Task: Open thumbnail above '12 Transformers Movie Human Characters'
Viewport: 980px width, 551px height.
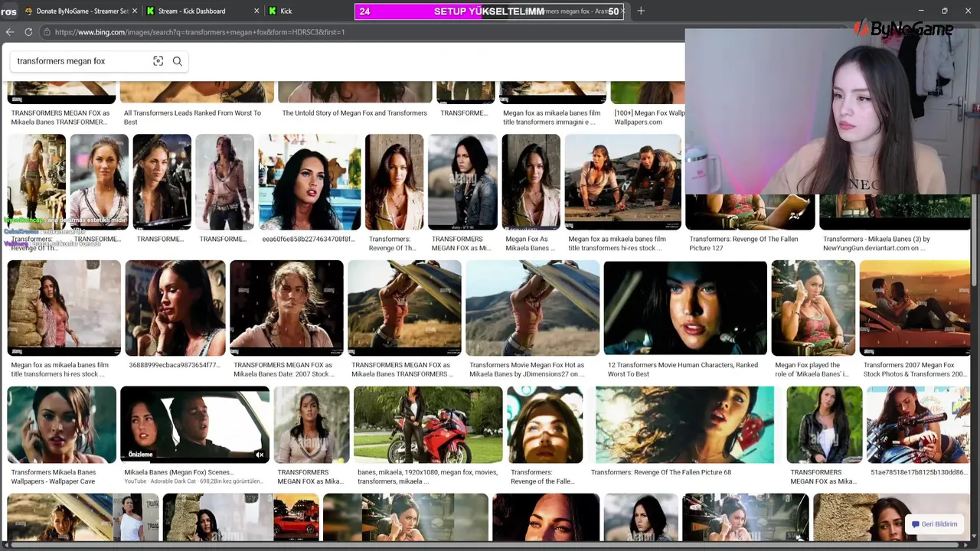Action: pyautogui.click(x=685, y=308)
